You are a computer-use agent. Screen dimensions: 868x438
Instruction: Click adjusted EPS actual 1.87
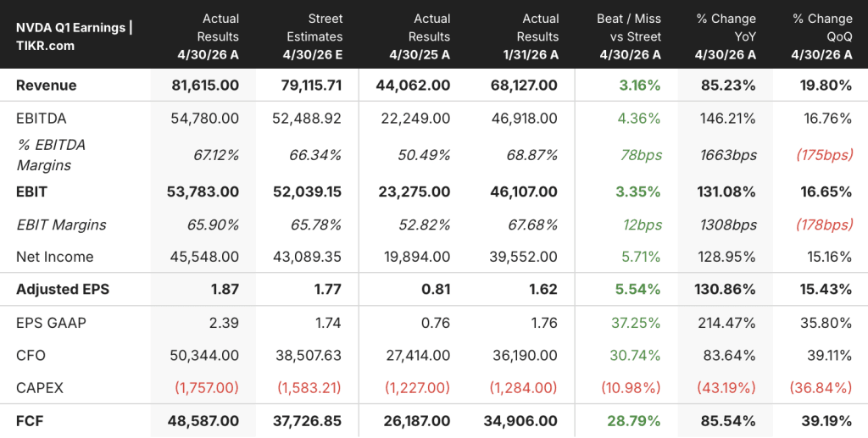227,289
